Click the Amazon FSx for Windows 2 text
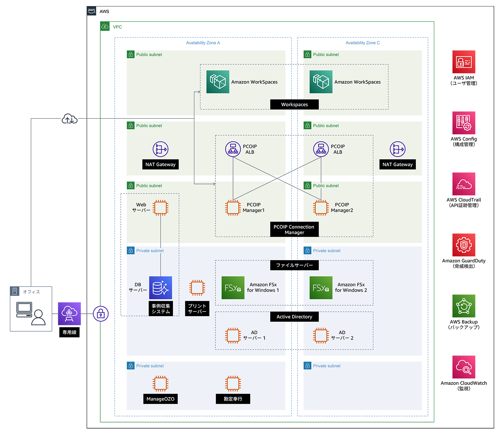504x435 pixels. pyautogui.click(x=351, y=287)
